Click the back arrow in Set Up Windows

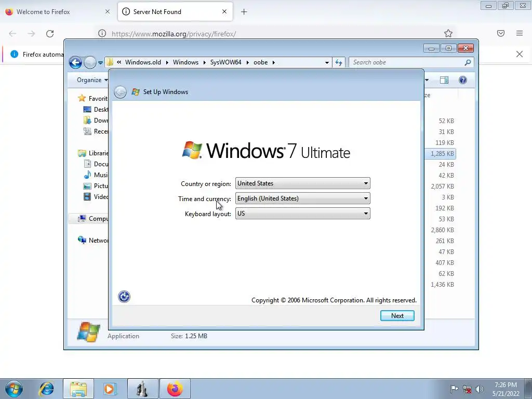point(120,92)
